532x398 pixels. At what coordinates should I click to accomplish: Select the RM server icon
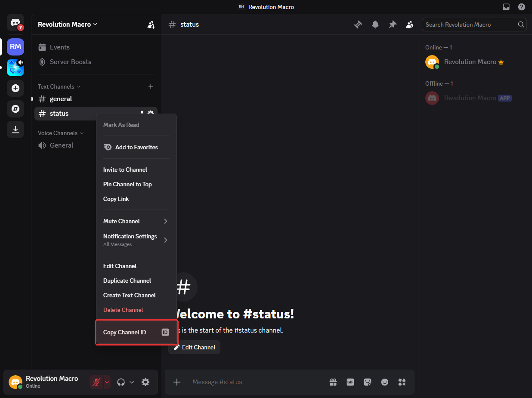(x=15, y=46)
